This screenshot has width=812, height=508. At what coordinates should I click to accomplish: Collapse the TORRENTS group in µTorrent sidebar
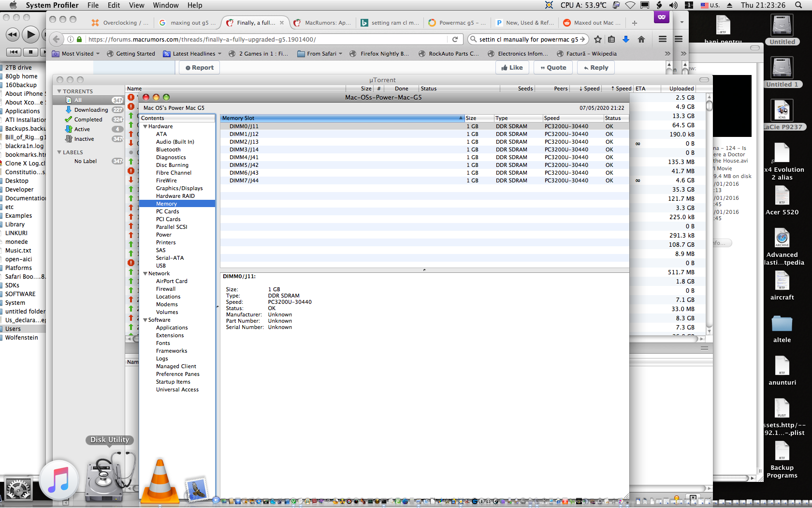point(59,91)
